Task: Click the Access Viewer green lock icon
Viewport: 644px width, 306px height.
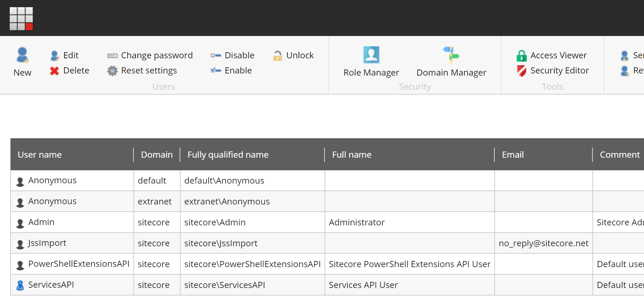Action: (521, 55)
